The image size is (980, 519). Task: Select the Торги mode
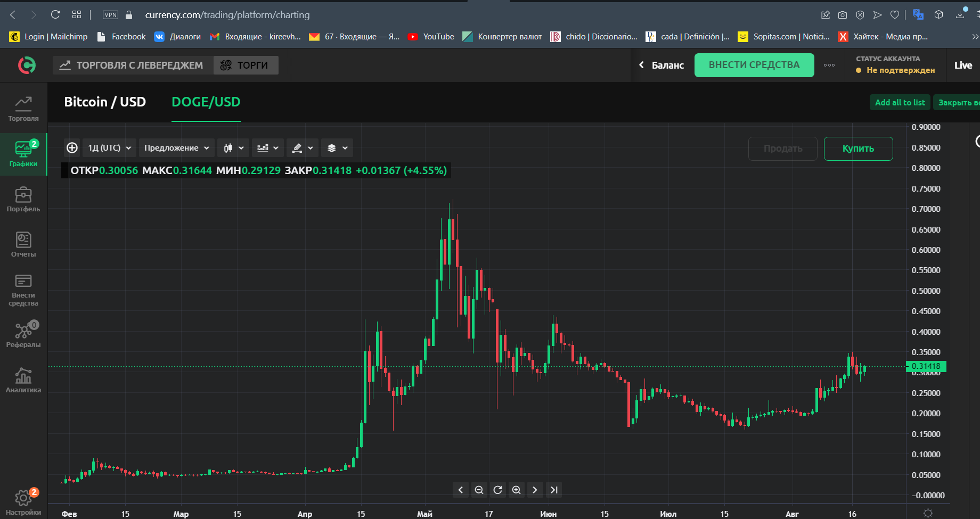(246, 65)
